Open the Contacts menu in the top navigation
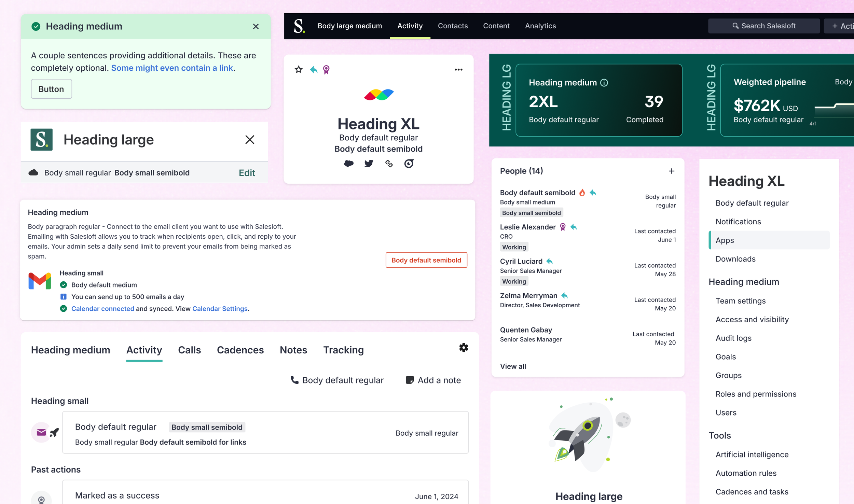This screenshot has width=854, height=504. point(453,26)
